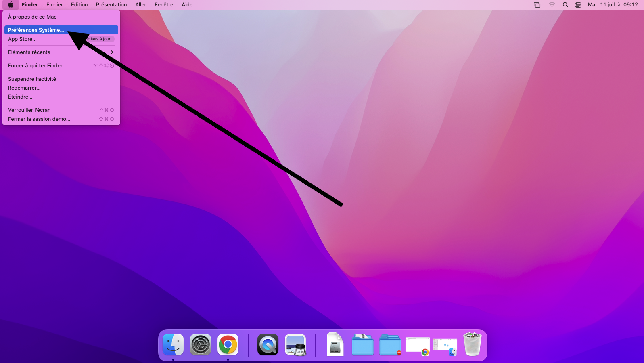
Task: Open Finder from the Dock
Action: (173, 344)
